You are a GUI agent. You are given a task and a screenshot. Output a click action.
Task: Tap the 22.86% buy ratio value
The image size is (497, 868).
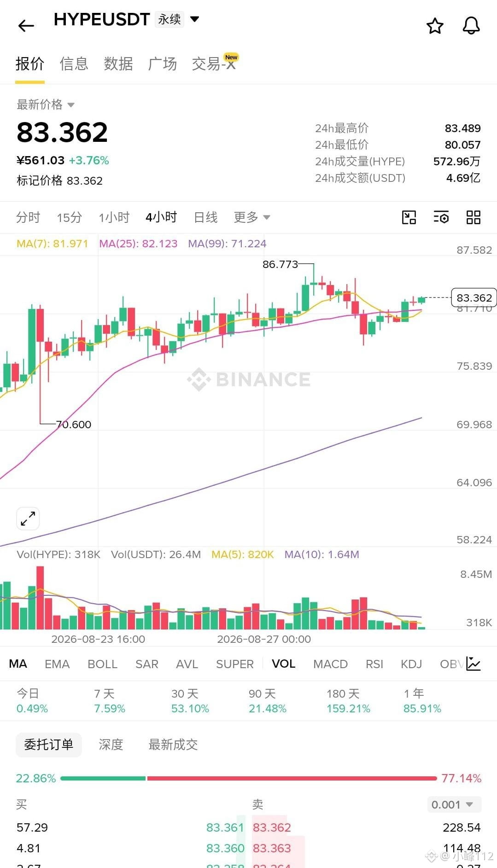[35, 778]
